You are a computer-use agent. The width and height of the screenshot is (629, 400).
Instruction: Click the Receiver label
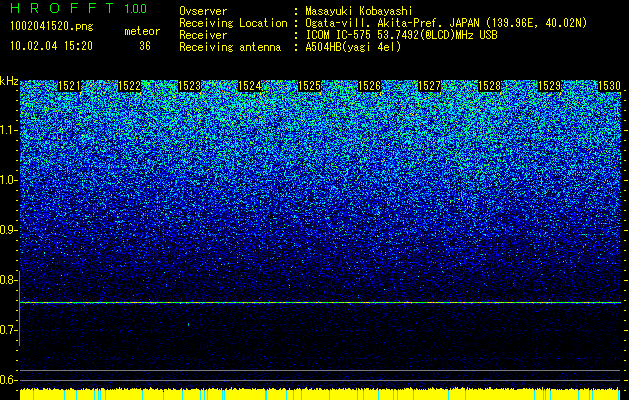click(x=203, y=35)
